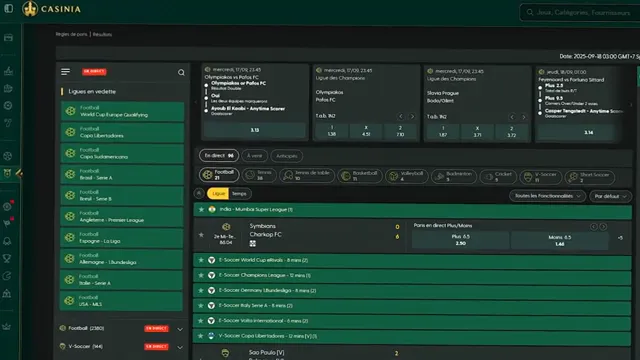Click Plus 6.5 odds button

tap(460, 240)
